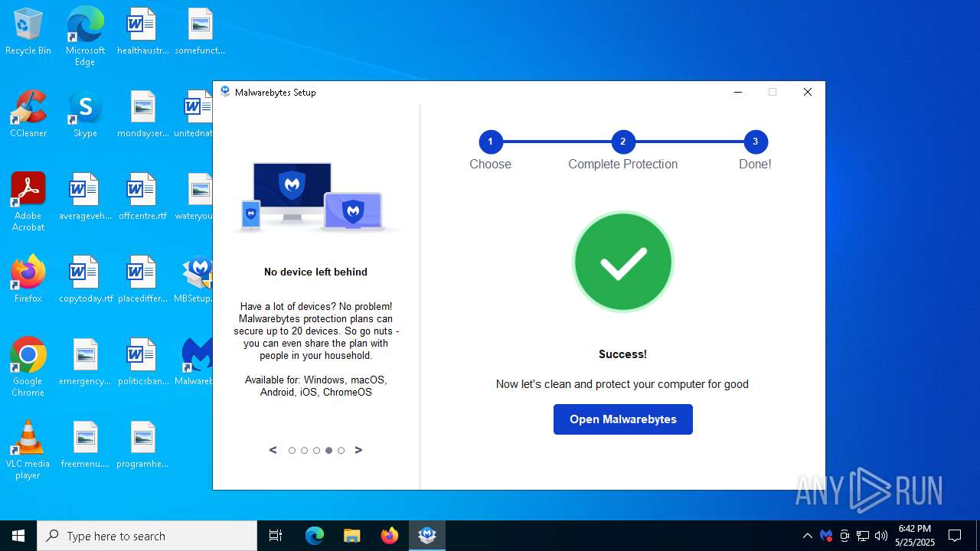This screenshot has height=551, width=980.
Task: Select the emergency... image file icon
Action: point(85,363)
